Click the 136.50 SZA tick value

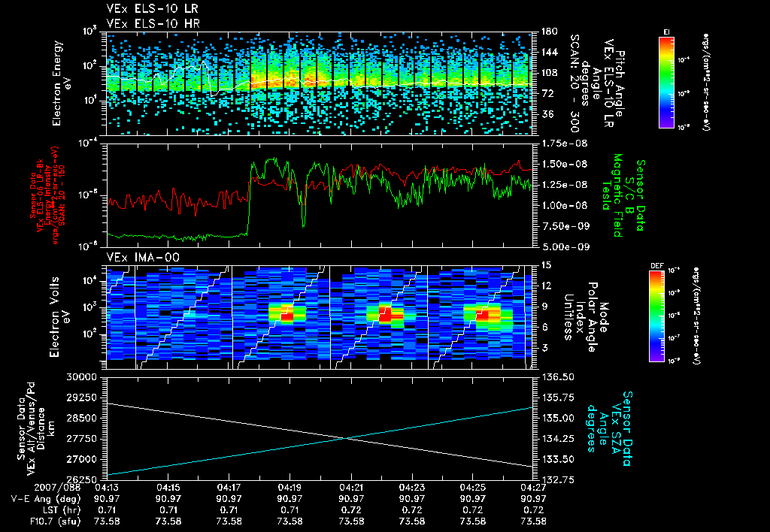pyautogui.click(x=558, y=377)
